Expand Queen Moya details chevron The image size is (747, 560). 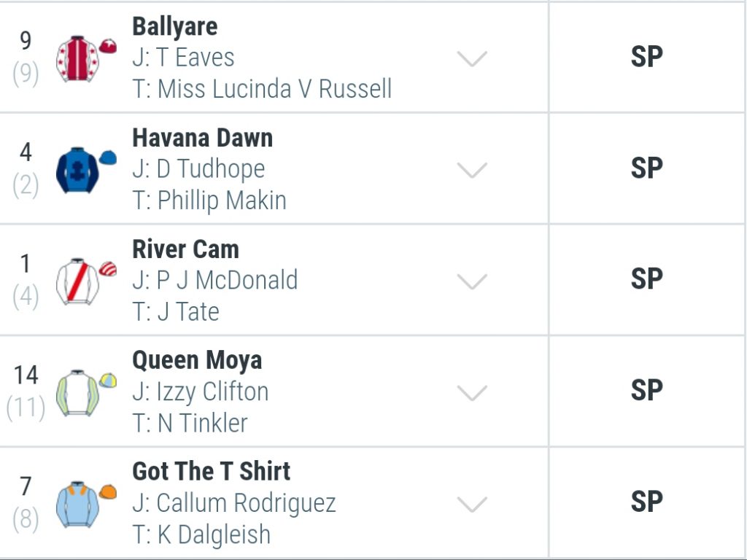click(472, 393)
